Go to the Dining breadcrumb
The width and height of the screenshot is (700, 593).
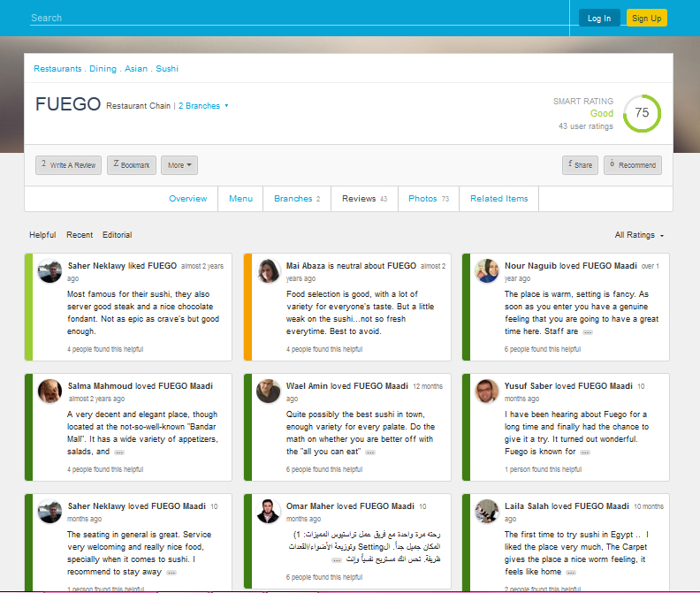103,69
